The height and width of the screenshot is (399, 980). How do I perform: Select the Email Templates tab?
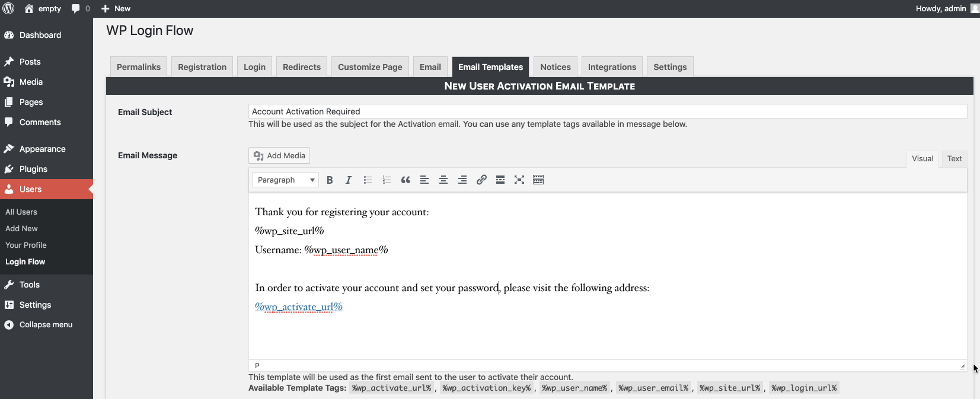click(490, 67)
